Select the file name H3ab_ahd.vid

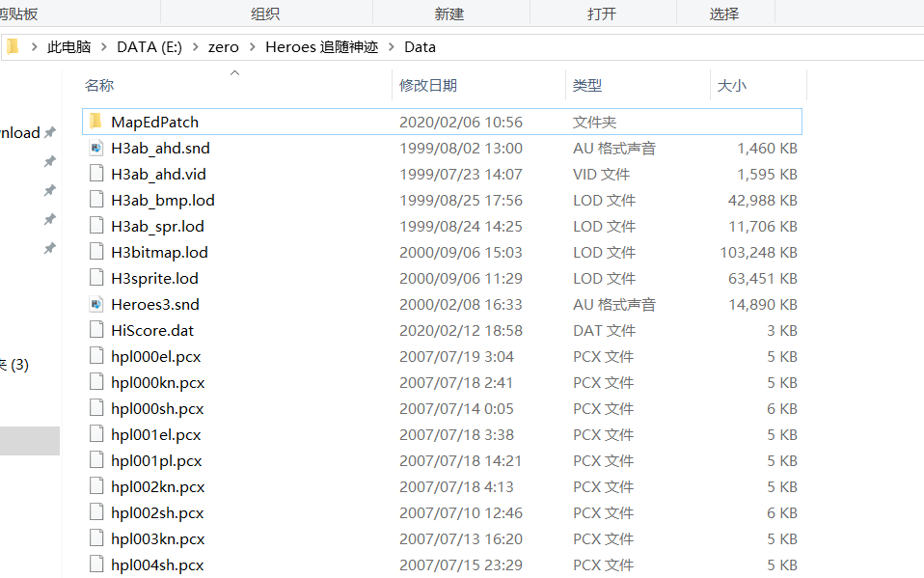click(158, 174)
